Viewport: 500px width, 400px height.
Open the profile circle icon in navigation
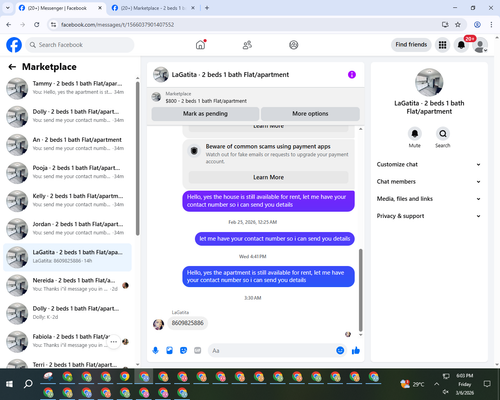[294, 45]
